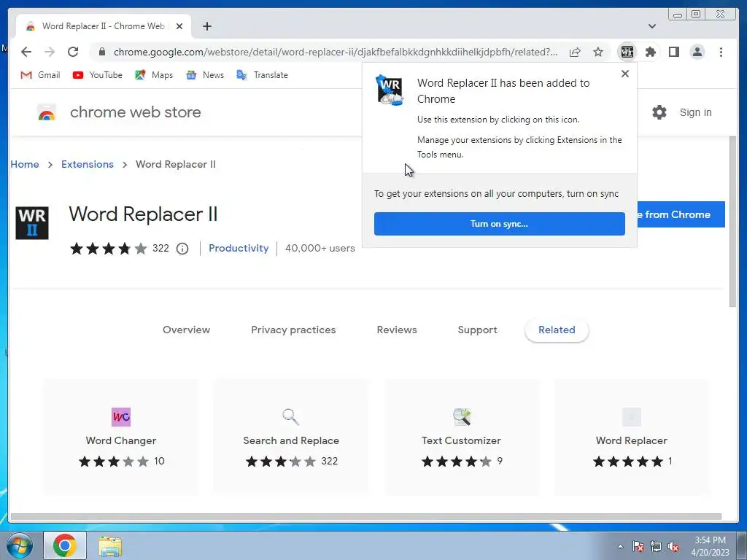Click Remove from Chrome button
This screenshot has height=560, width=747.
point(681,214)
